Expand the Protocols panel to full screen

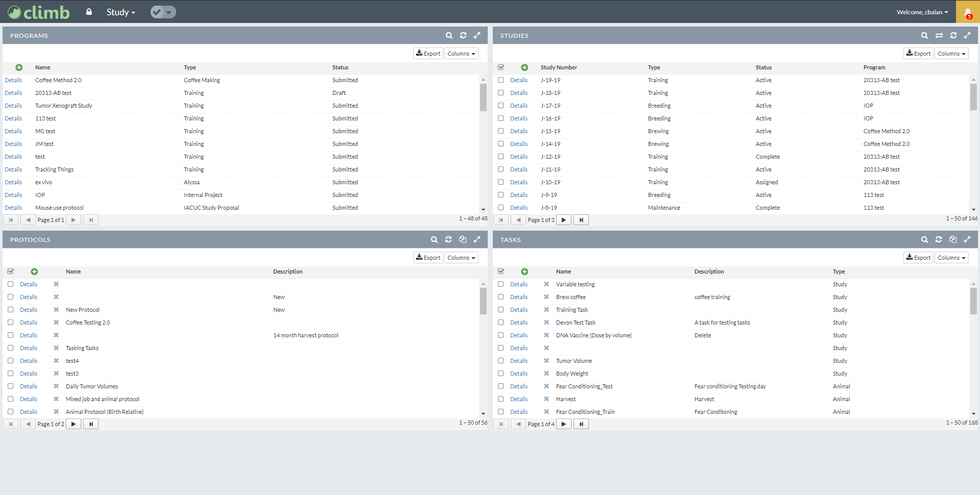[x=477, y=239]
